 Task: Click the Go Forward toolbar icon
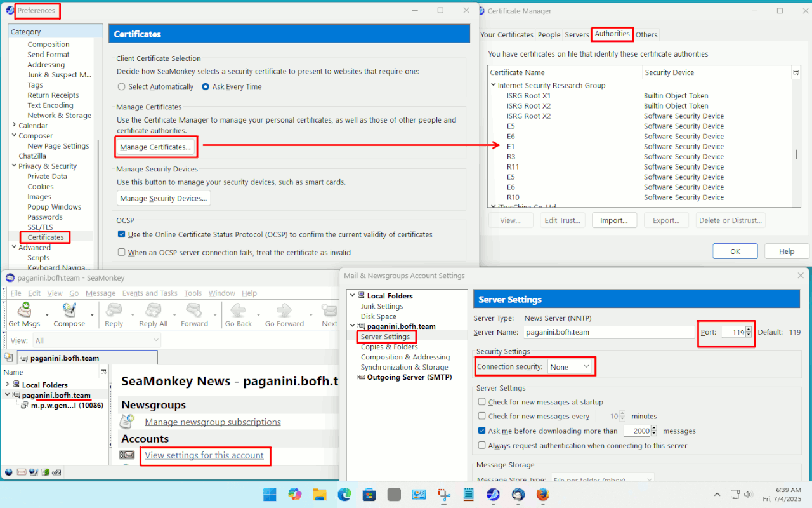[x=284, y=311]
